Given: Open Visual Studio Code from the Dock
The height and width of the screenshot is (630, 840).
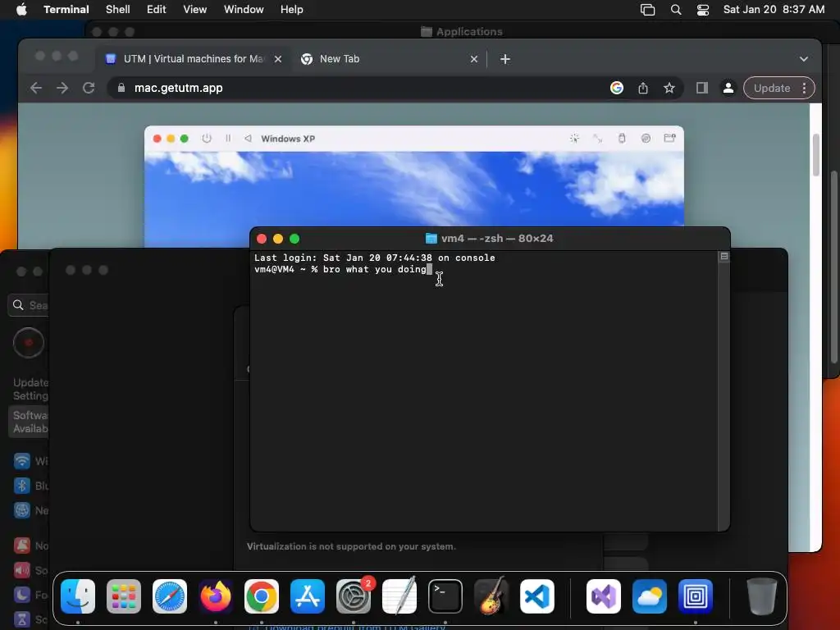Looking at the screenshot, I should coord(536,596).
